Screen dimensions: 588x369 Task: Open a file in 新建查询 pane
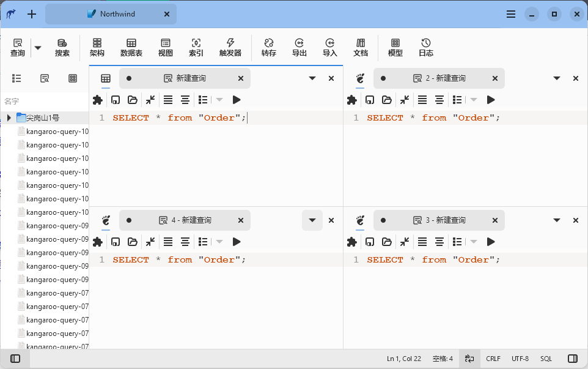point(133,100)
